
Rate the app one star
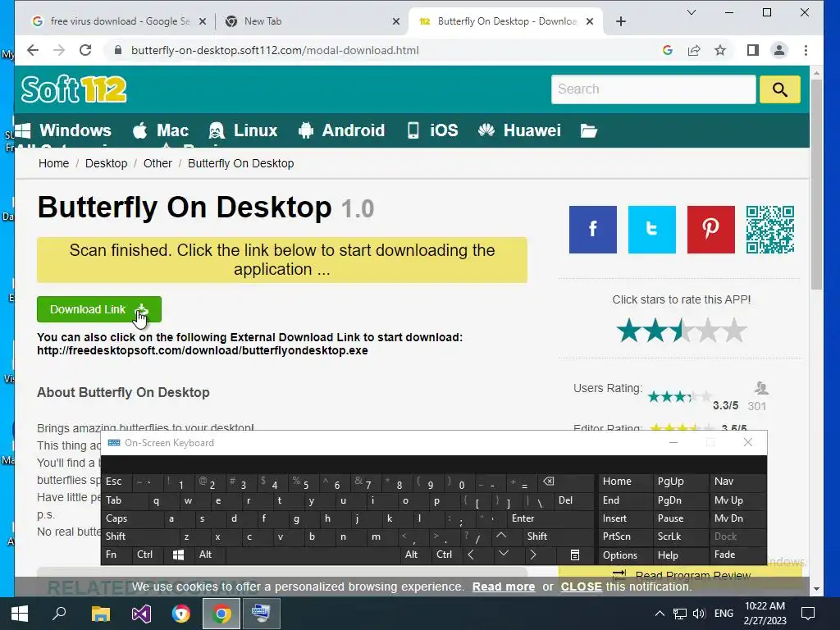629,330
